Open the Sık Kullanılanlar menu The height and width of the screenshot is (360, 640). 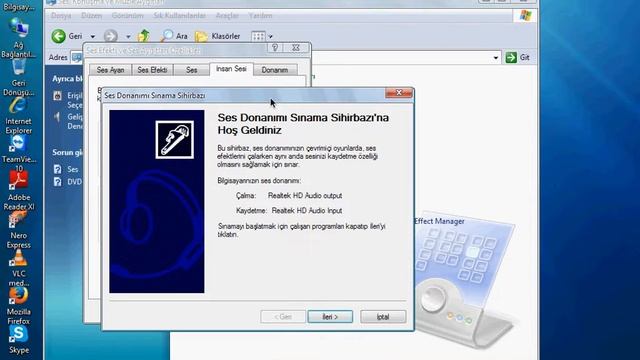coord(179,16)
